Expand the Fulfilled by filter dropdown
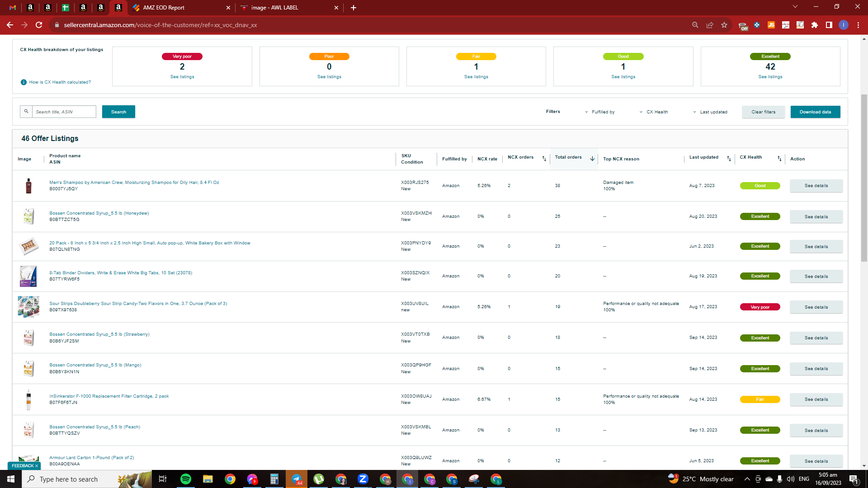 [x=600, y=112]
